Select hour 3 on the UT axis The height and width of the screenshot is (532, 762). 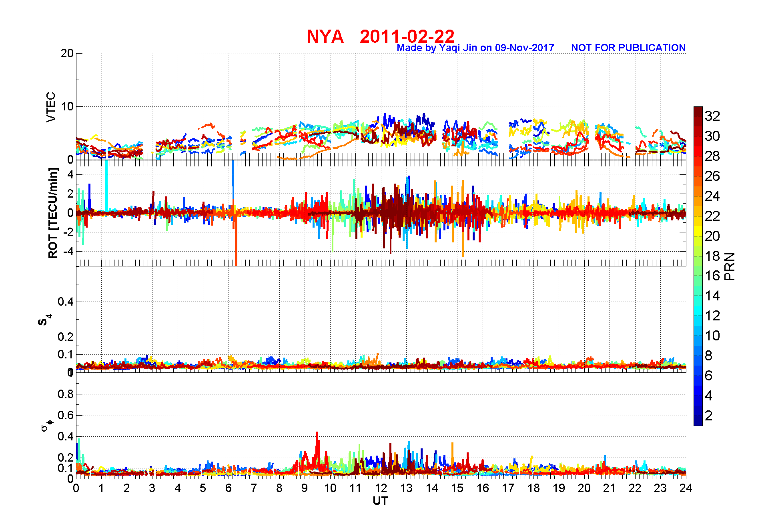coord(152,488)
